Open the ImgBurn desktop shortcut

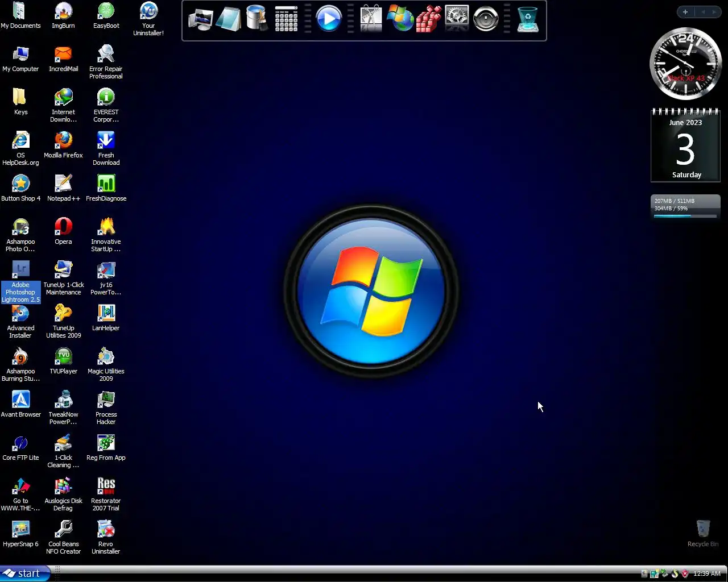pyautogui.click(x=63, y=16)
